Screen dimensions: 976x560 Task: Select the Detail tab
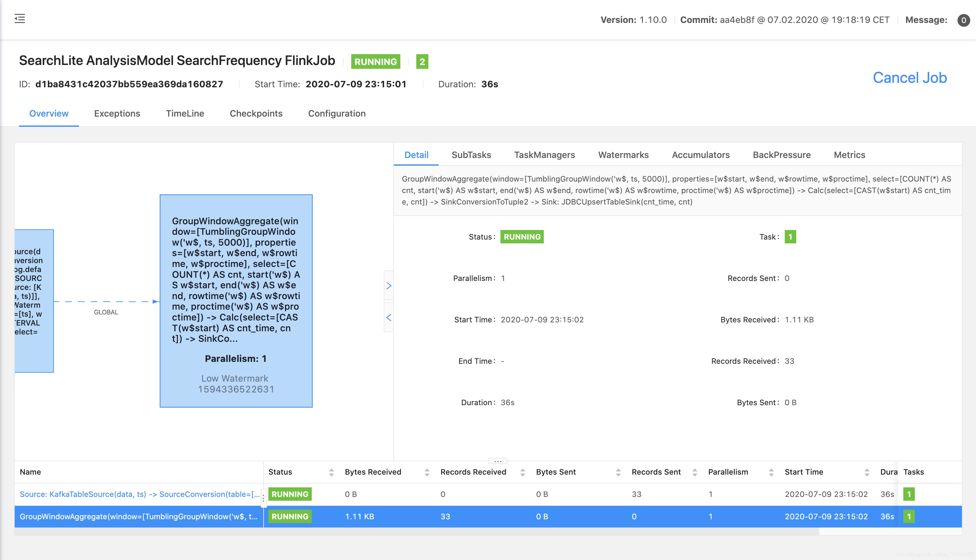point(416,155)
